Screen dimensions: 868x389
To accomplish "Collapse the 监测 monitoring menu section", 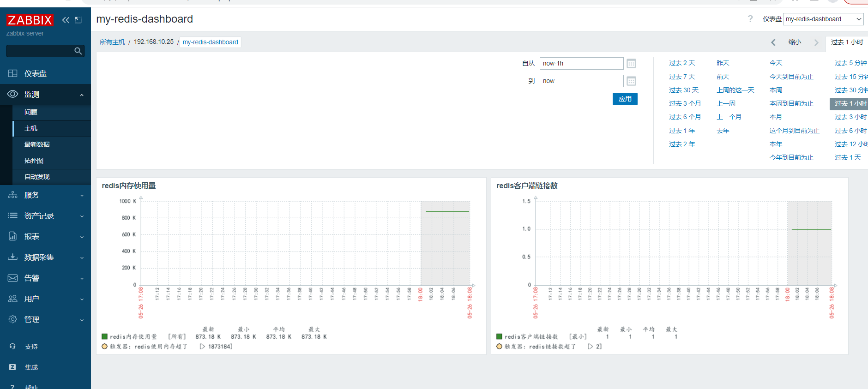I will (x=45, y=94).
